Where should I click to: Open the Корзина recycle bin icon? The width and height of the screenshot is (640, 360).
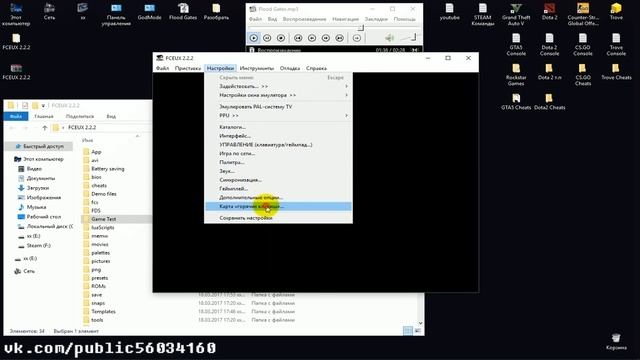point(616,342)
